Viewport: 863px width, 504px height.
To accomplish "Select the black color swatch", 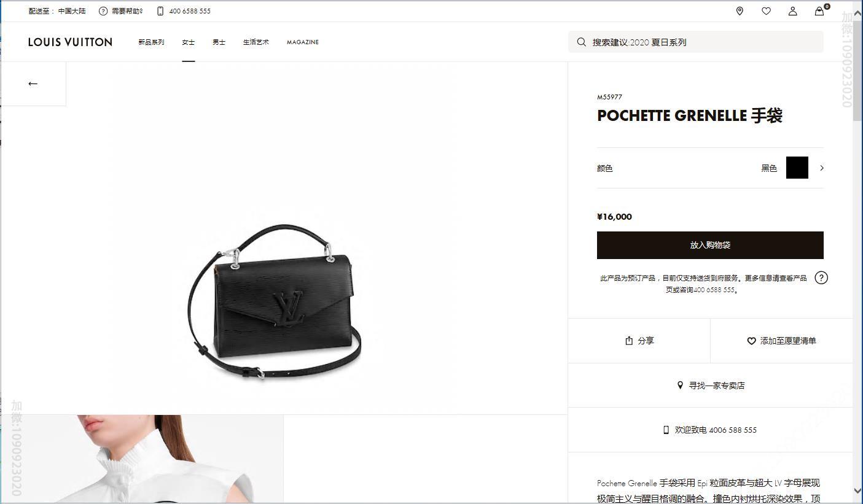I will point(797,168).
